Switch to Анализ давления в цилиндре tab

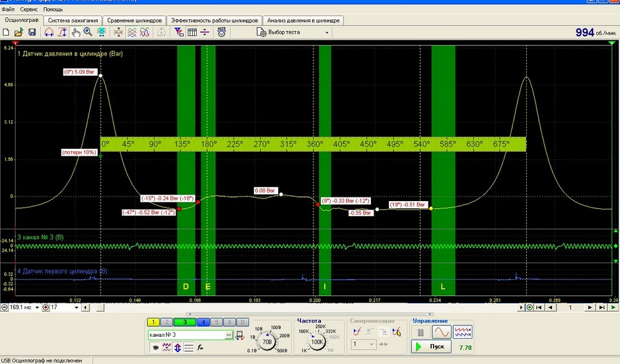pos(304,20)
